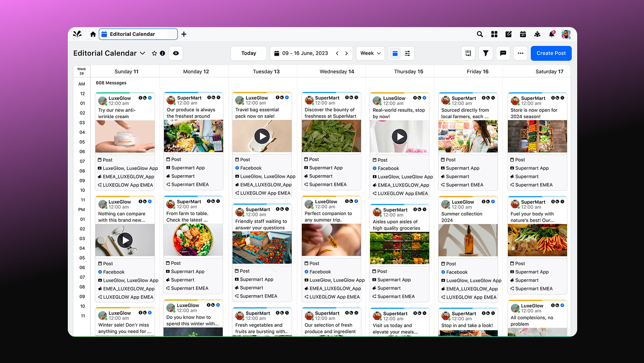
Task: Open the anti-wrinkle cream post image
Action: 125,136
